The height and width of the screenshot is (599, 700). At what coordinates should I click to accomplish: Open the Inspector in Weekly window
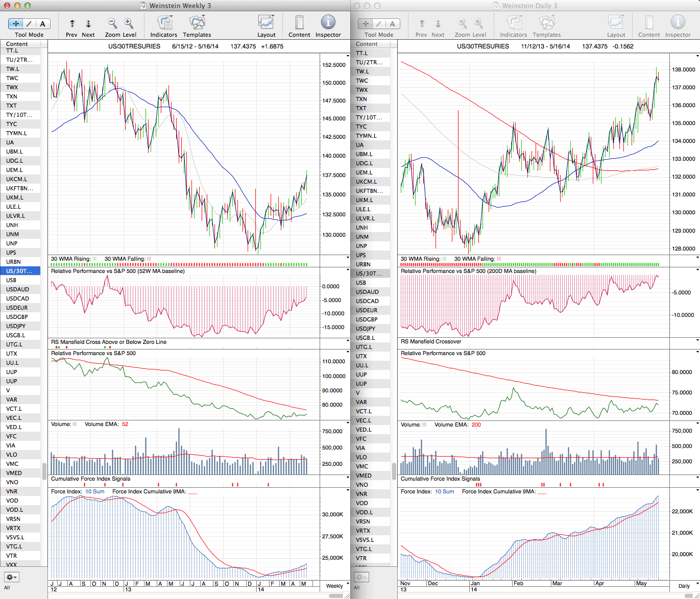point(328,23)
